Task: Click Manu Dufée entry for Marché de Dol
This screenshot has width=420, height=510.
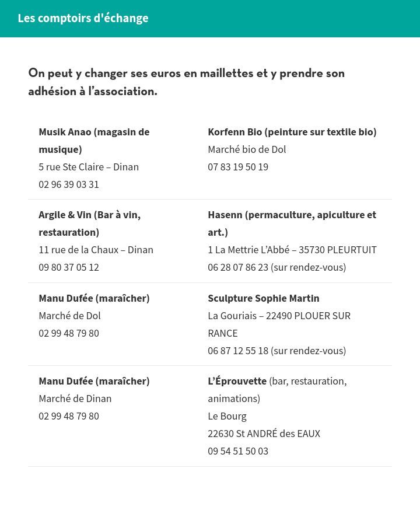Action: (x=94, y=298)
